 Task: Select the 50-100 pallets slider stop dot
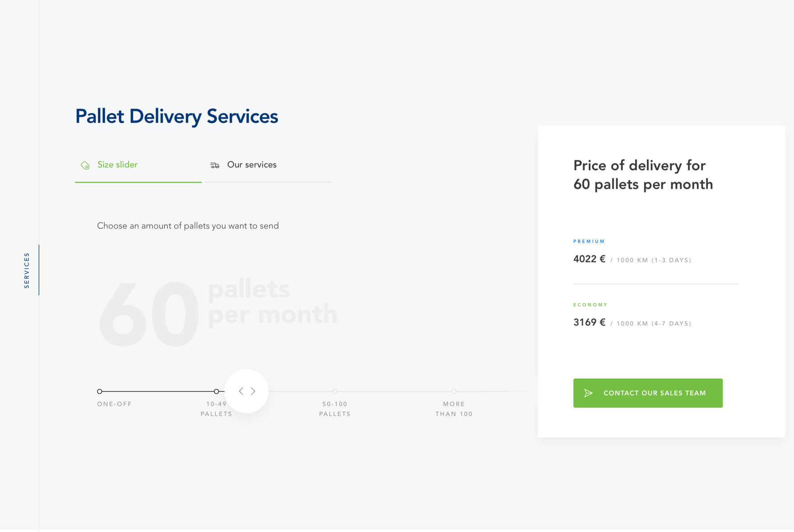[335, 391]
